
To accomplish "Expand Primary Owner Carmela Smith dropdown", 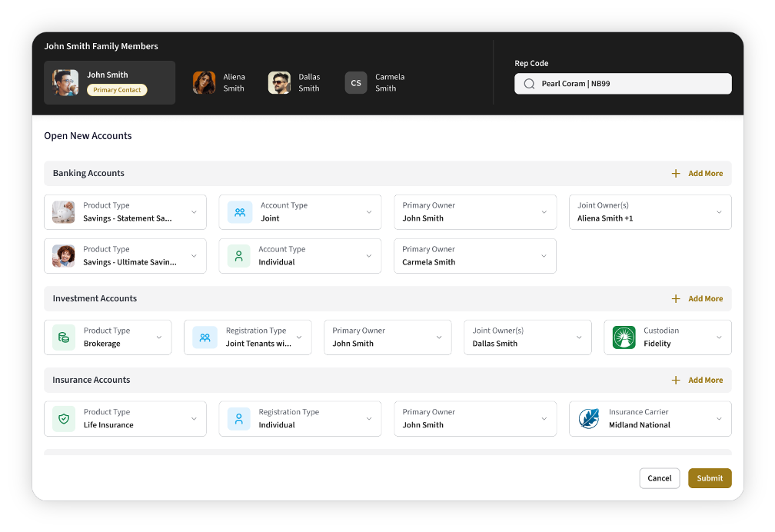I will [x=475, y=256].
